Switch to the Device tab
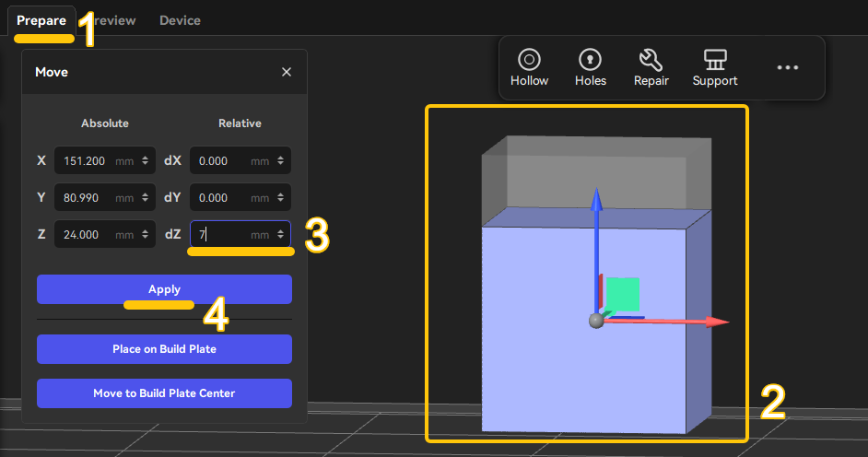Image resolution: width=868 pixels, height=457 pixels. click(x=180, y=20)
